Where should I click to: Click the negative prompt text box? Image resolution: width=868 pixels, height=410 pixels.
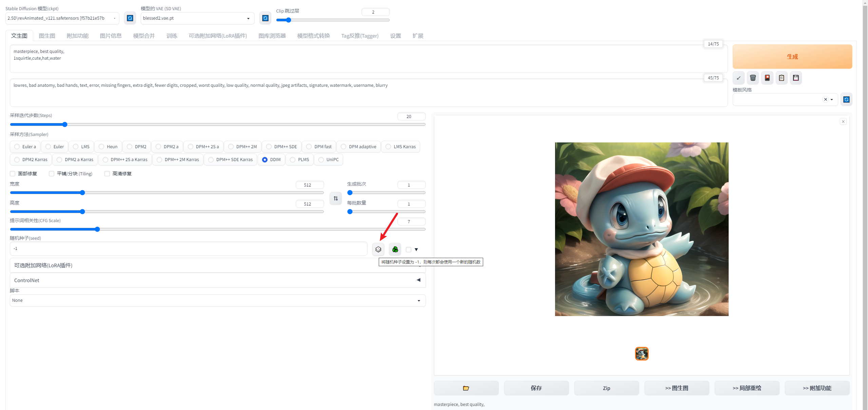pyautogui.click(x=369, y=93)
